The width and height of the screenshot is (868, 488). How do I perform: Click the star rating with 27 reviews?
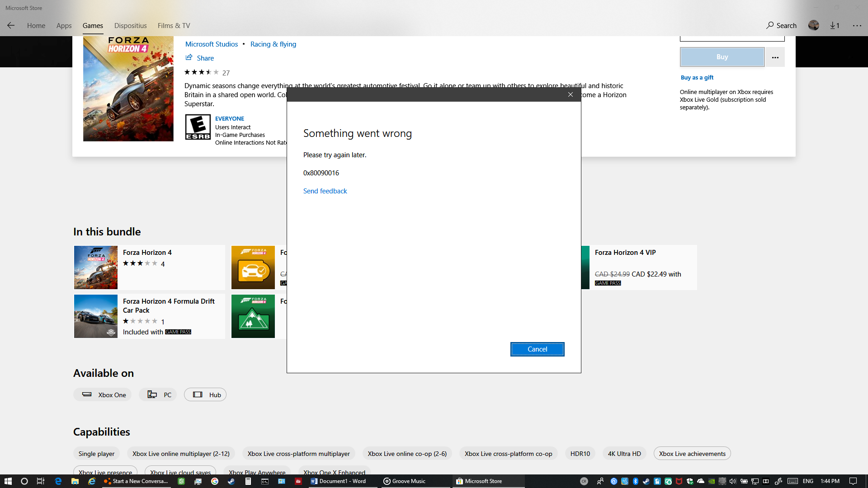(x=207, y=72)
